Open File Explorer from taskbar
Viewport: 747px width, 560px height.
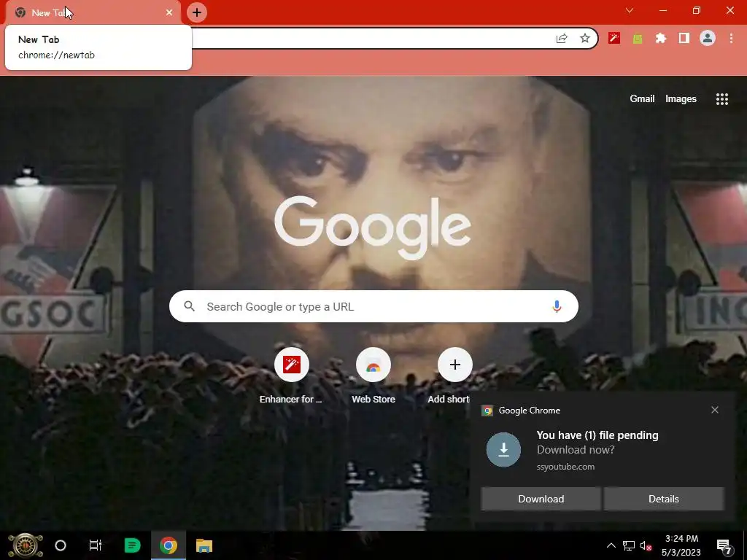[204, 545]
